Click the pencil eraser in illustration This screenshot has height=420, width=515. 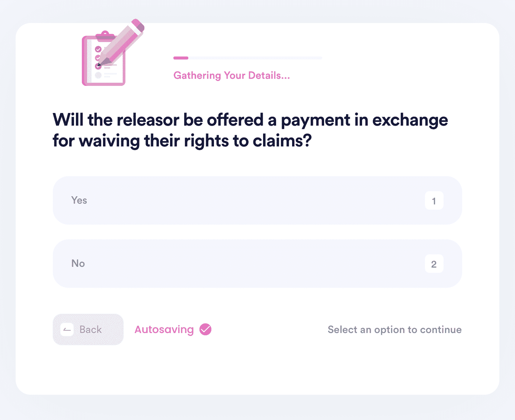tap(138, 25)
